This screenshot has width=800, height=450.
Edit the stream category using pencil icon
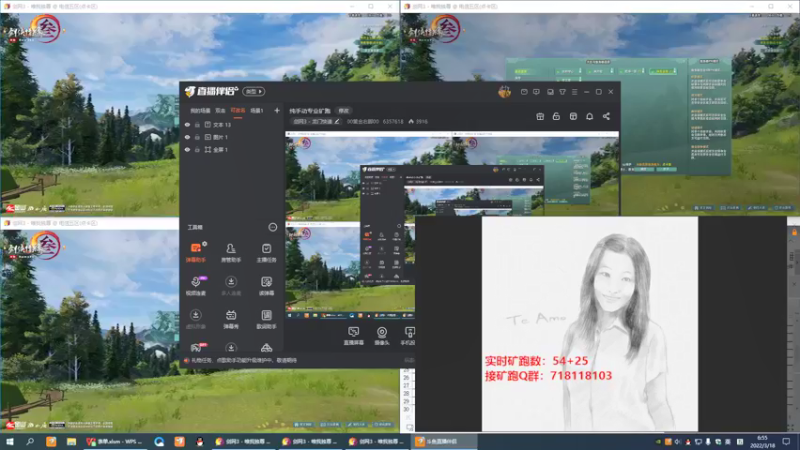[x=337, y=121]
